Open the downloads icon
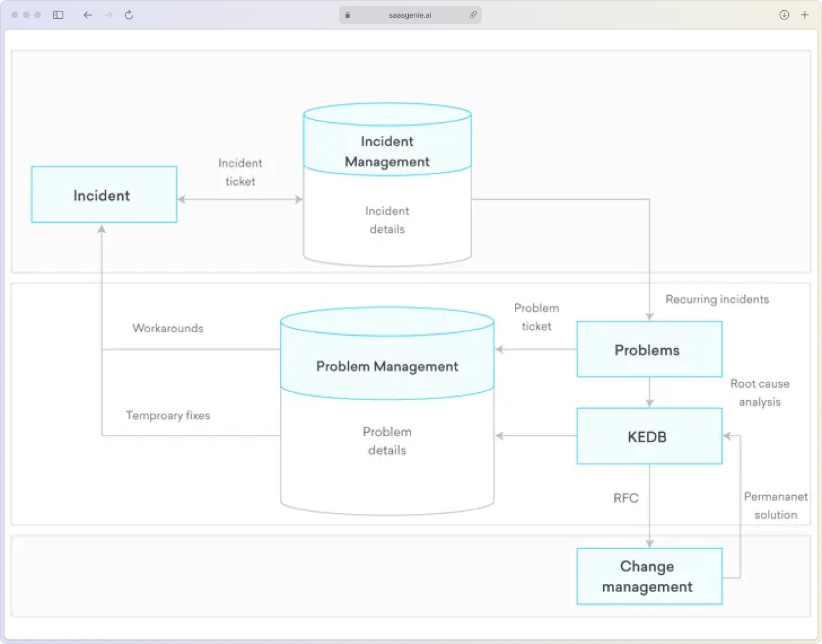This screenshot has width=822, height=644. coord(784,15)
